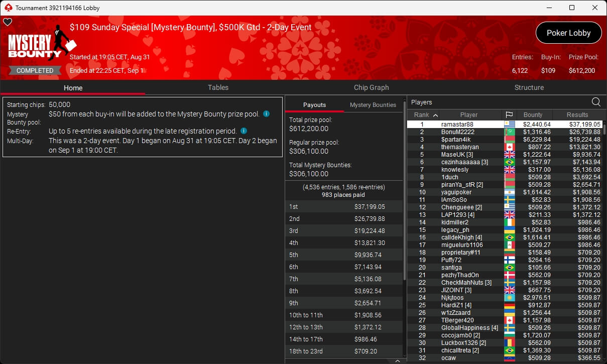The height and width of the screenshot is (364, 607).
Task: Toggle Rank column sort arrow
Action: pos(435,115)
